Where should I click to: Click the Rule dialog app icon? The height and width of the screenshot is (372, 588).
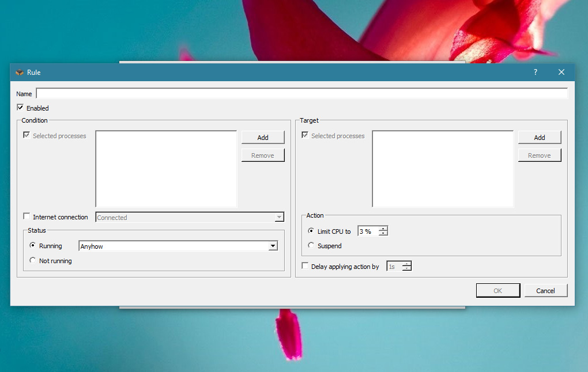pyautogui.click(x=20, y=73)
